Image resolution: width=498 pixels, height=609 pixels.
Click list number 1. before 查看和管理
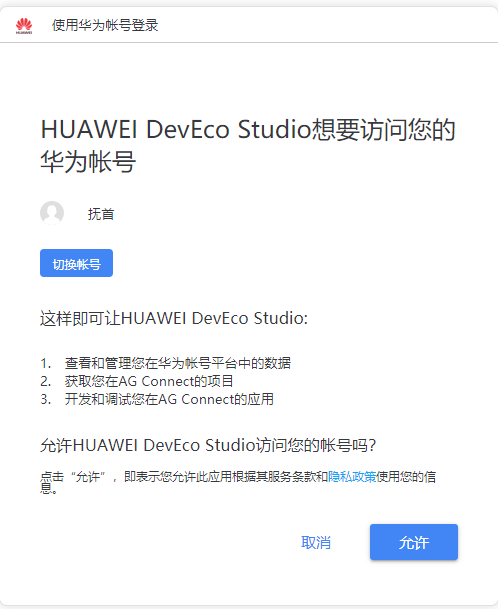[x=45, y=364]
